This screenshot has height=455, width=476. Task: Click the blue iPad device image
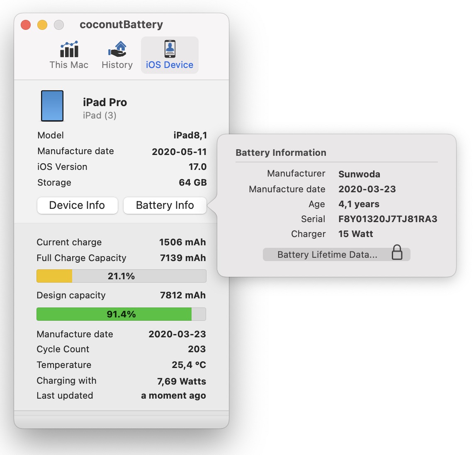click(x=52, y=106)
